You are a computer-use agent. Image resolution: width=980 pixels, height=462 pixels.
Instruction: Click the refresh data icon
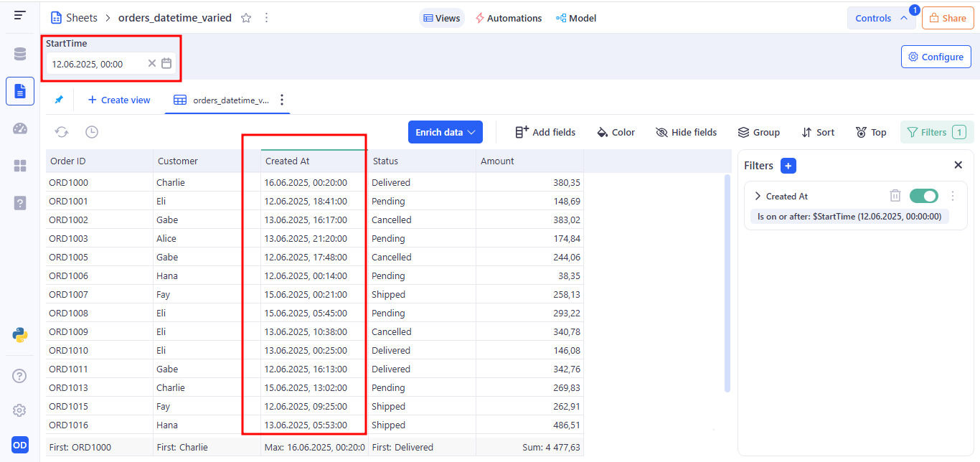(x=62, y=132)
